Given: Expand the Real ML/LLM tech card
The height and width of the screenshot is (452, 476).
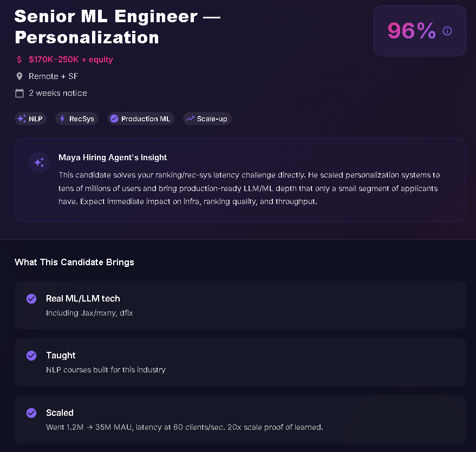Looking at the screenshot, I should click(240, 305).
